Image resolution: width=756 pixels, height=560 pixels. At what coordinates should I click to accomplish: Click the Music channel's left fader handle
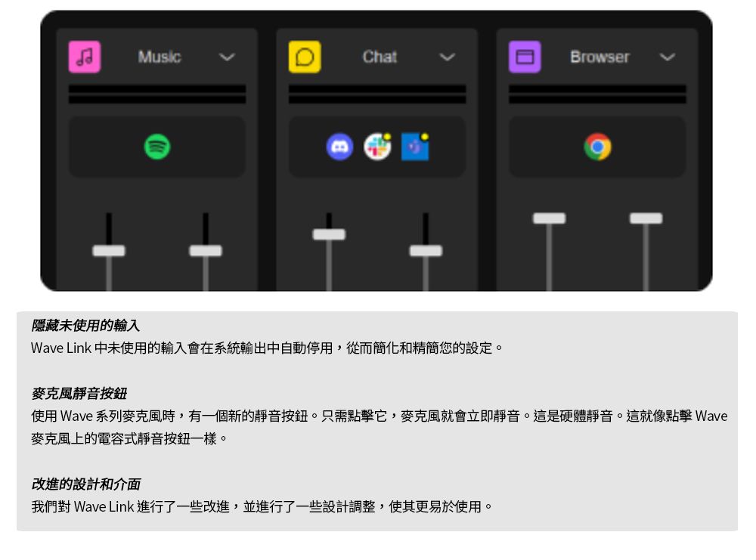[x=109, y=251]
